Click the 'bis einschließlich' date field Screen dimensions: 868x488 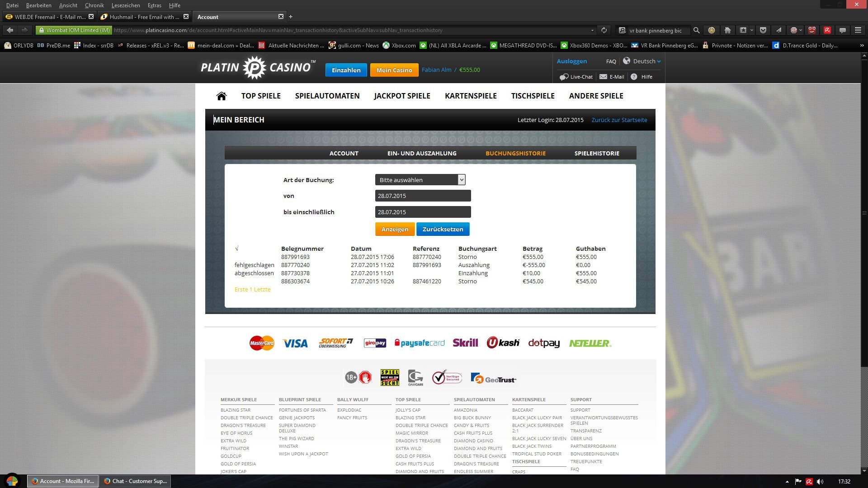423,212
